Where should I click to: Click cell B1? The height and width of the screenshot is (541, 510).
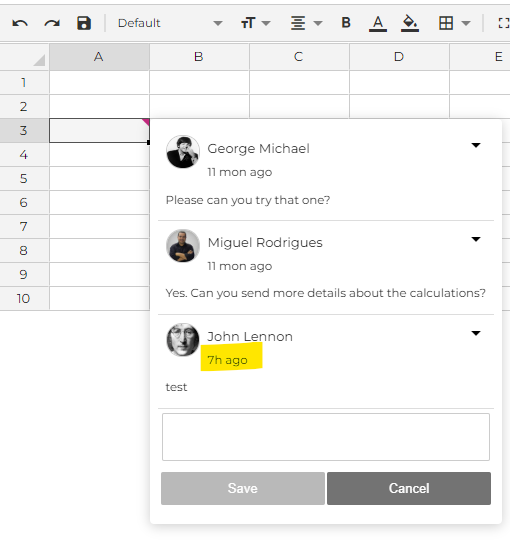click(199, 82)
